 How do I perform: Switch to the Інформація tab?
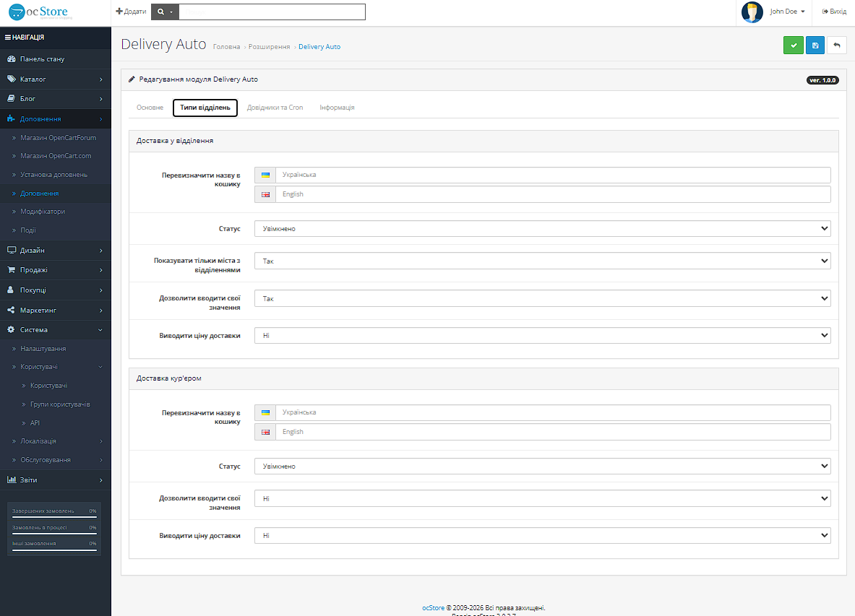click(x=337, y=108)
